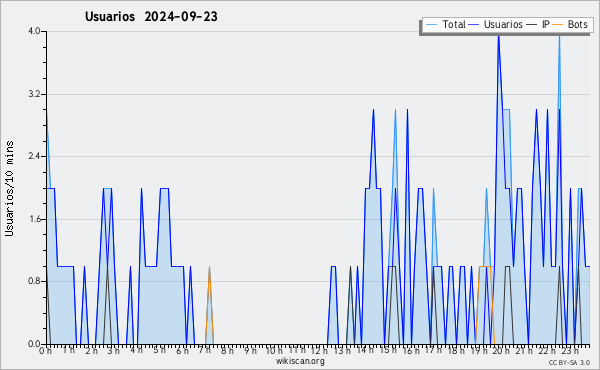This screenshot has width=600, height=370.
Task: Click the CC BY-SA 3.0 license text
Action: click(x=569, y=362)
